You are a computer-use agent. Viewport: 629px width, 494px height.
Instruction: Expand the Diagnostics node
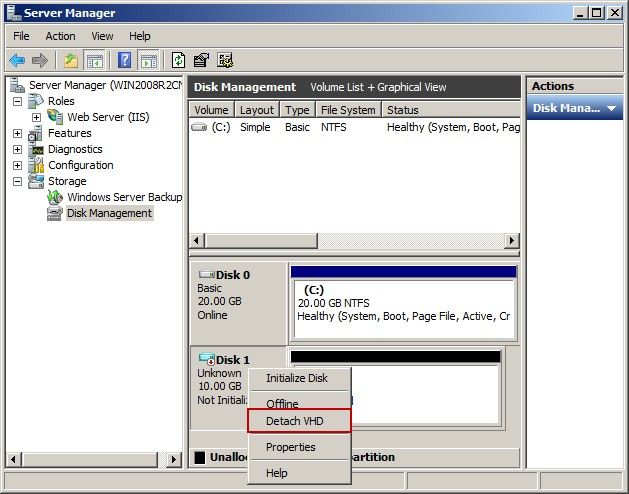point(17,149)
